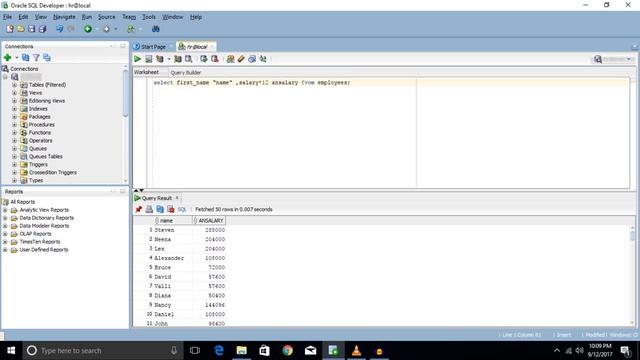Viewport: 640px width, 360px height.
Task: Select OLAP Reports in Reports panel
Action: coord(36,234)
